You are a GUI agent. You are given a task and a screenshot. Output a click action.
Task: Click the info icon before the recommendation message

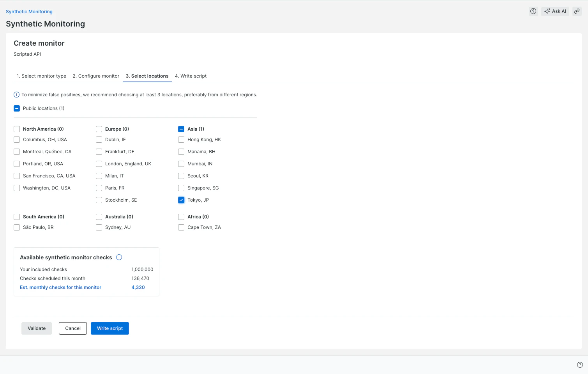(17, 95)
